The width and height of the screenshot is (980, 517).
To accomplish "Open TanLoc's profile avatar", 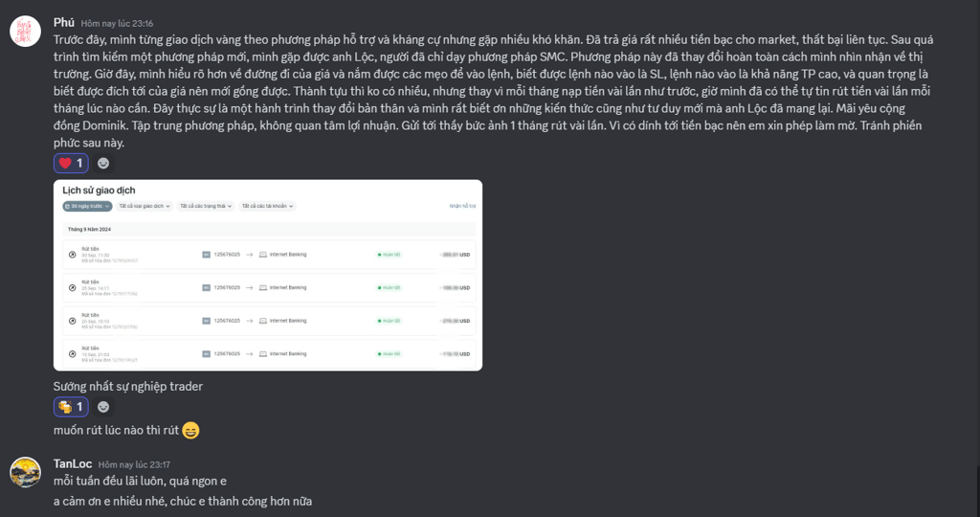I will click(25, 472).
